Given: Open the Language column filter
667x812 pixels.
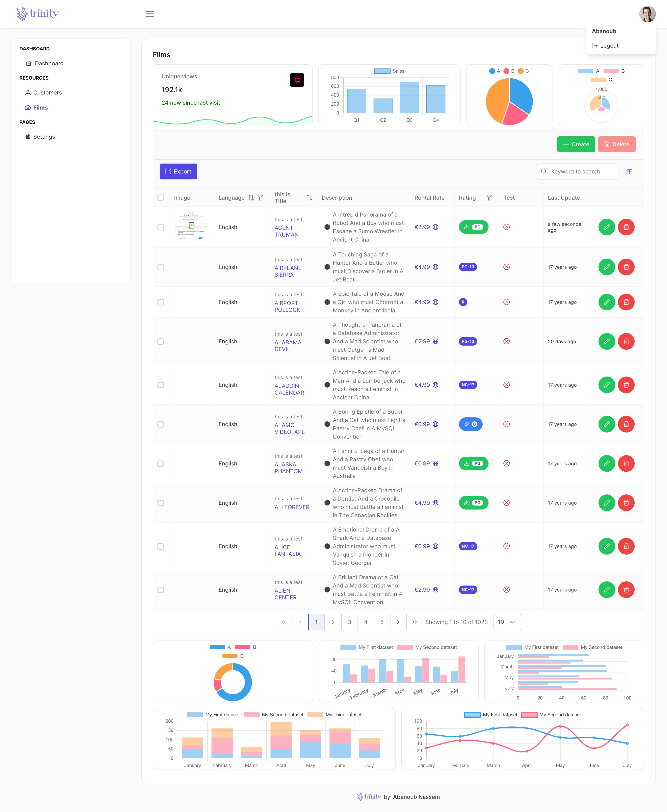Looking at the screenshot, I should click(260, 198).
